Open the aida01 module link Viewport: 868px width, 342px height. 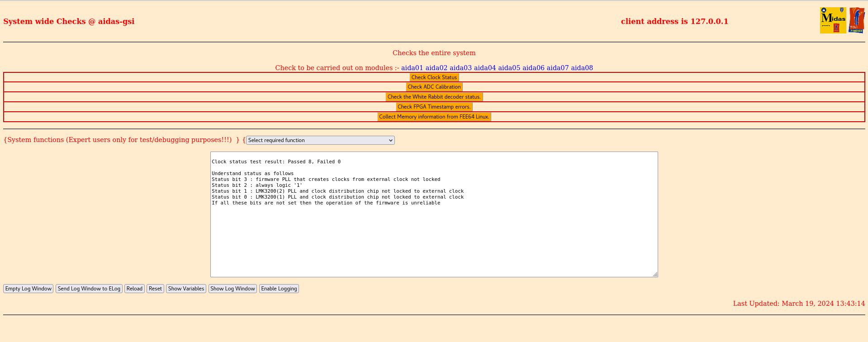(x=412, y=68)
